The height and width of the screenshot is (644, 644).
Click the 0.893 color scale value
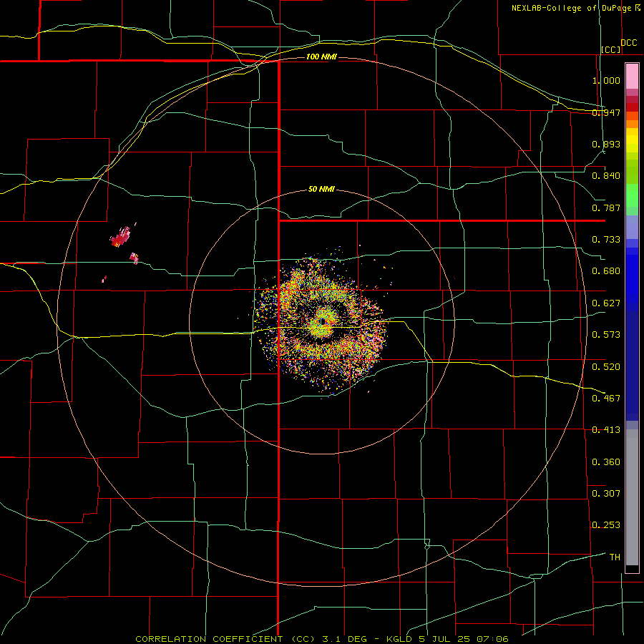606,144
